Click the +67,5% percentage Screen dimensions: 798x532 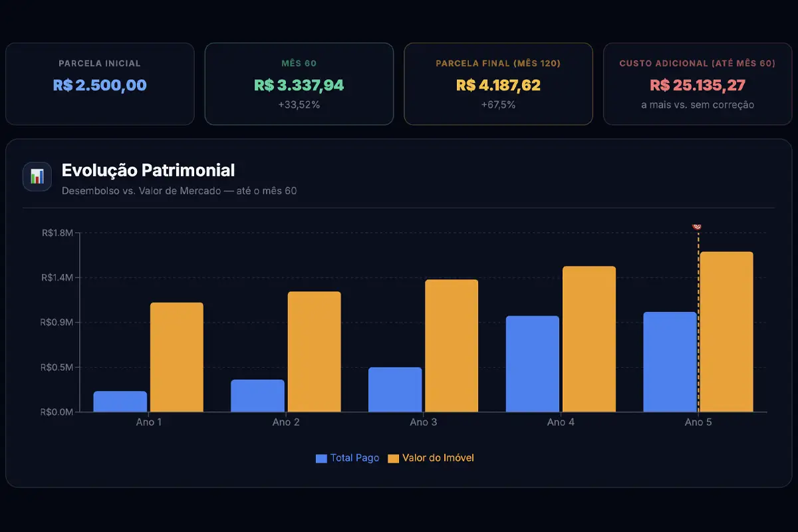point(499,104)
